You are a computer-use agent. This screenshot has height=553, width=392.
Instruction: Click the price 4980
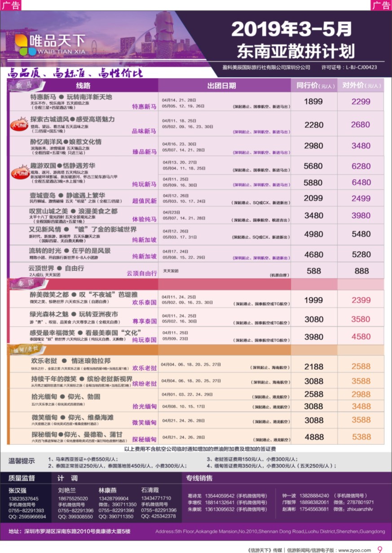click(x=313, y=234)
